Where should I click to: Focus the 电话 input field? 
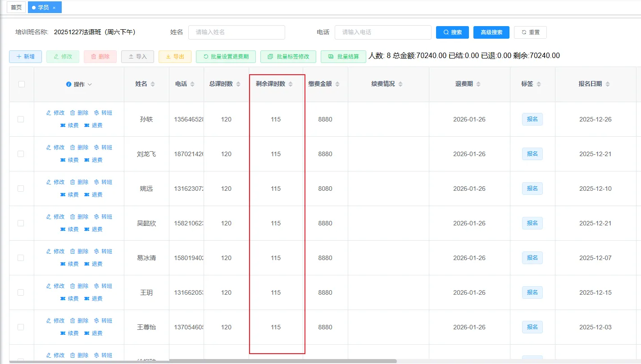pos(383,32)
